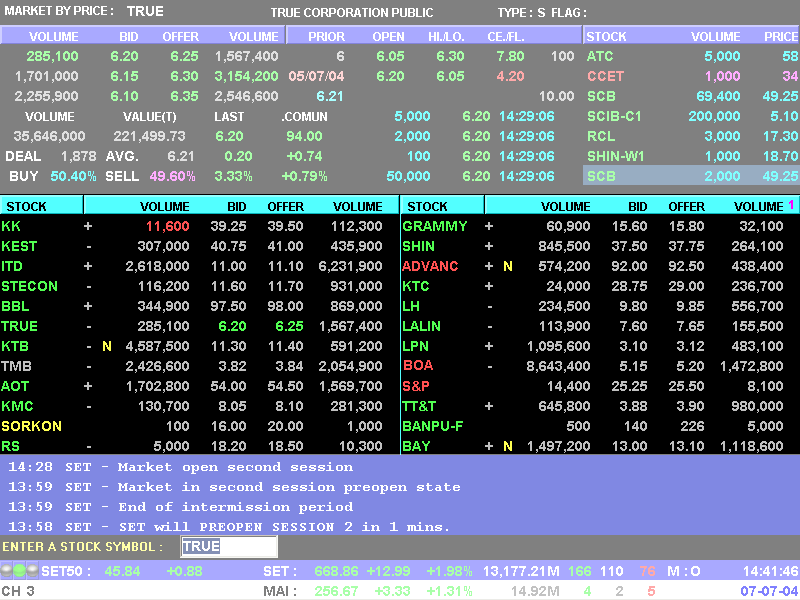The width and height of the screenshot is (800, 600).
Task: Click the KTB stock symbol
Action: pos(15,346)
